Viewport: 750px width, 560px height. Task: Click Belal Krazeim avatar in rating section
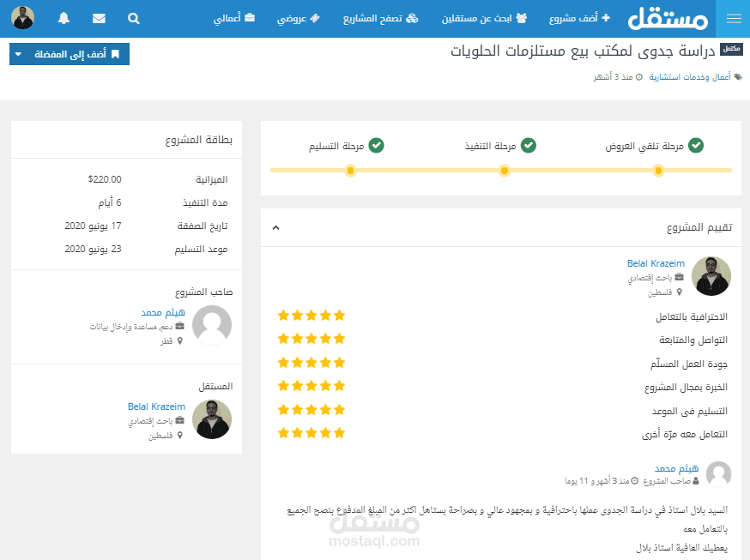coord(711,276)
